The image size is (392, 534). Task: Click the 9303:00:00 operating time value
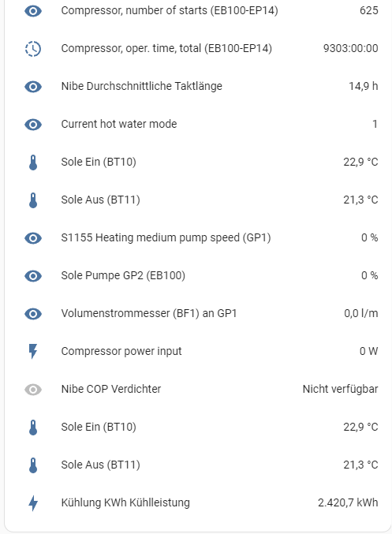tap(350, 48)
